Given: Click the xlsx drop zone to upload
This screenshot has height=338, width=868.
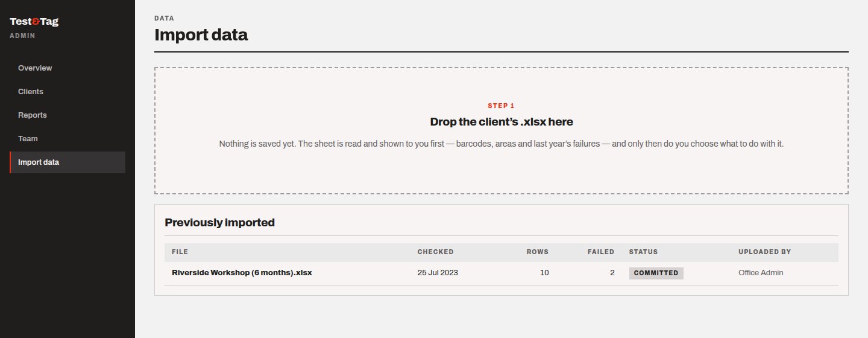Looking at the screenshot, I should 502,131.
